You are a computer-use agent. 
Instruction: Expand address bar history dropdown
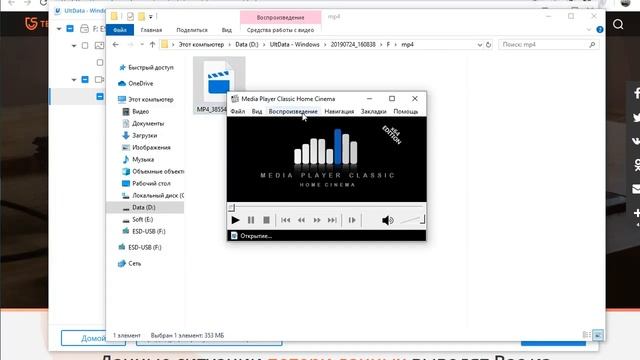[480, 45]
